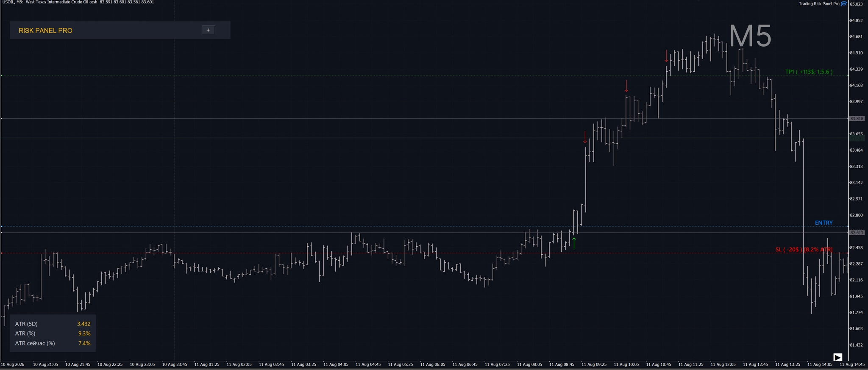Click the 11 Aug 04:05 time label
The width and height of the screenshot is (868, 370).
(x=336, y=364)
